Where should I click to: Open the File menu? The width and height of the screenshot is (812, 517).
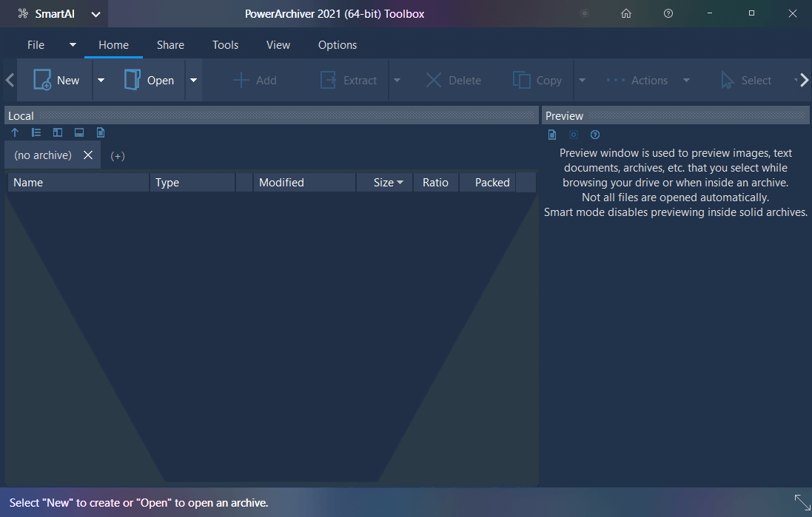(36, 45)
